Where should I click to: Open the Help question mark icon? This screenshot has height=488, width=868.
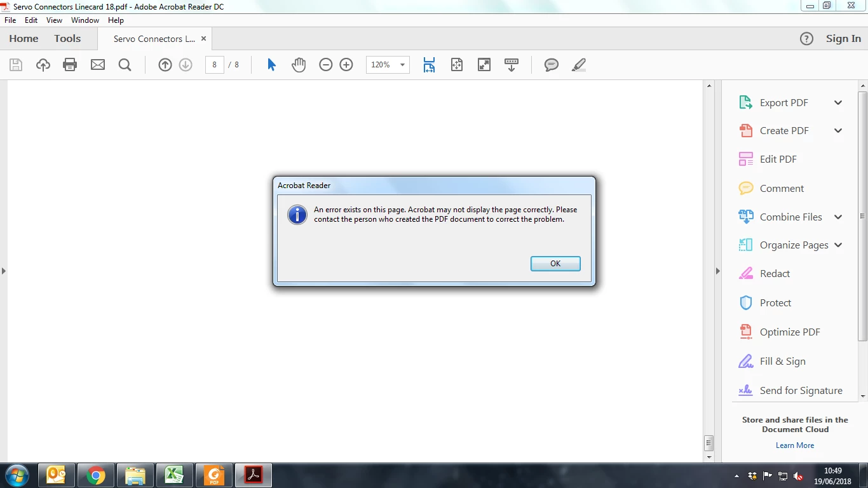coord(806,39)
